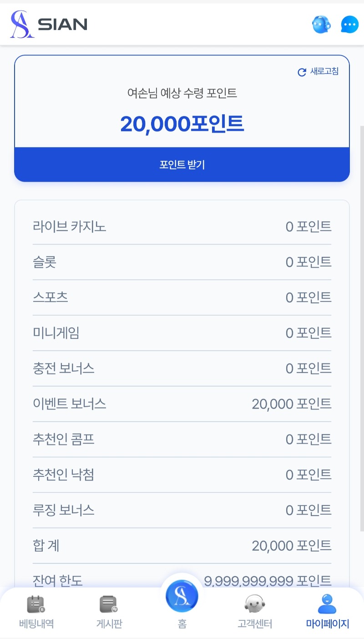This screenshot has width=364, height=639.
Task: Select the 마이페이지 tab label
Action: (x=328, y=624)
